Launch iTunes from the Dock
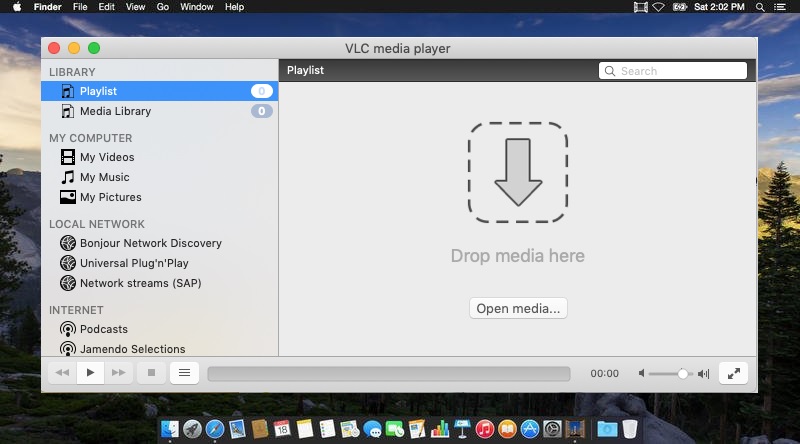 point(485,429)
